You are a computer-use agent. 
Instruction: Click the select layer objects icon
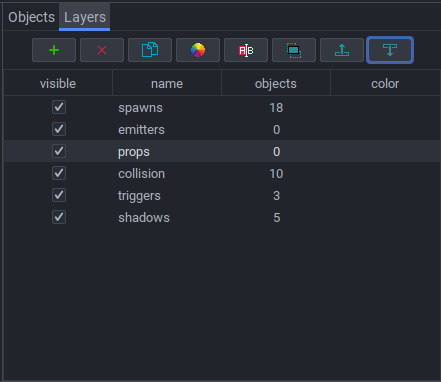pos(294,50)
